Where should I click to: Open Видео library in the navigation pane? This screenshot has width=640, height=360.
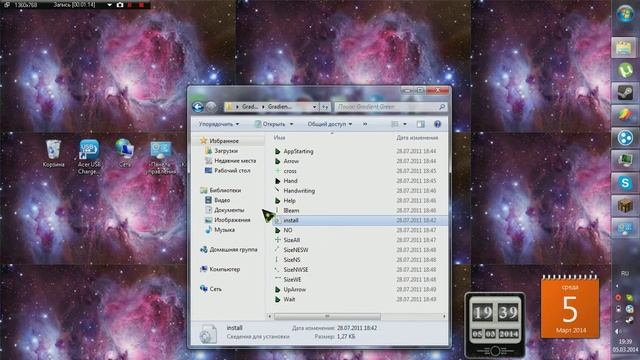tap(222, 200)
